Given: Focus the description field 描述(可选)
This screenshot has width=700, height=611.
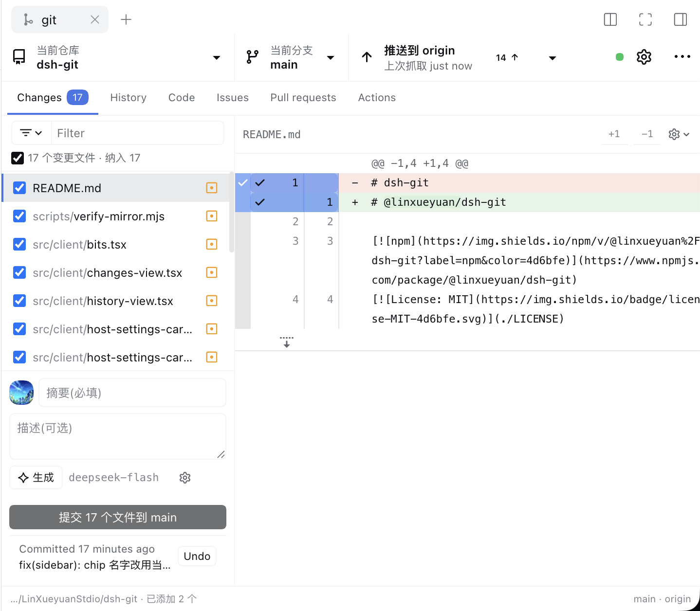Looking at the screenshot, I should tap(118, 436).
